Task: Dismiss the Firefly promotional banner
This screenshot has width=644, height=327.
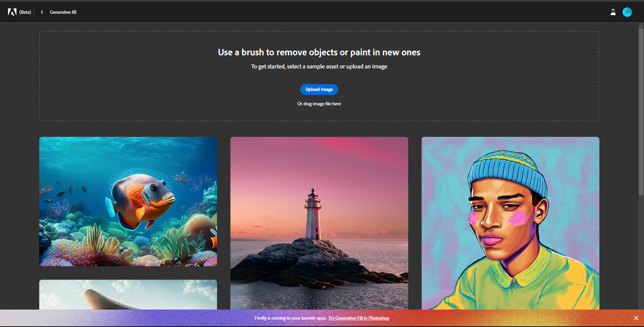Action: click(x=636, y=318)
